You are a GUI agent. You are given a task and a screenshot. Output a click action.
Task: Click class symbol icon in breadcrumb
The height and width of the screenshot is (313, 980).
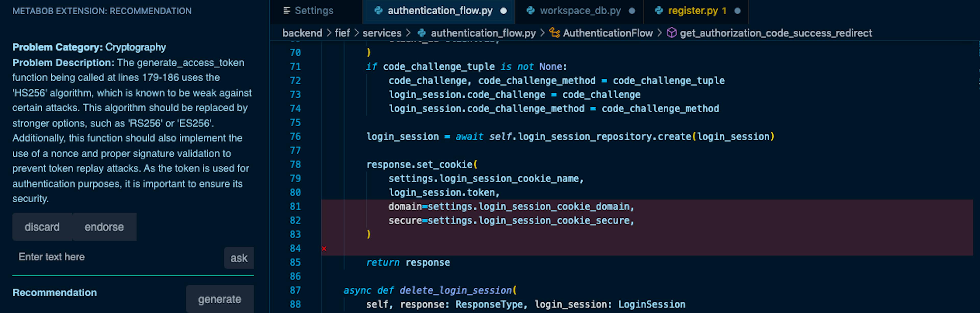coord(555,33)
